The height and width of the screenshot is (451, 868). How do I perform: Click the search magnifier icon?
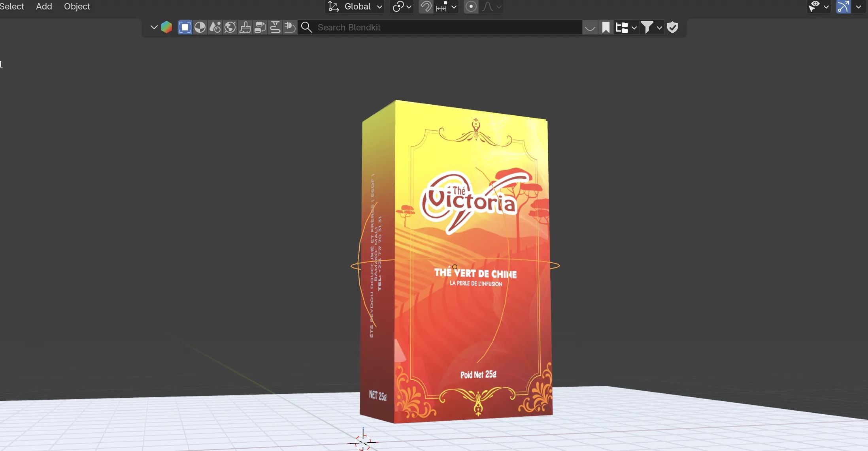point(307,27)
